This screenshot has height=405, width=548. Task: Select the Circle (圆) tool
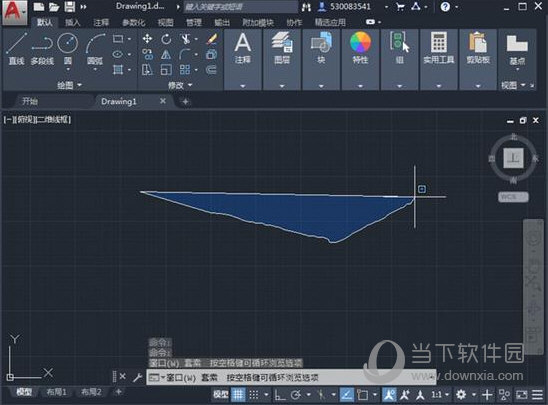click(67, 48)
